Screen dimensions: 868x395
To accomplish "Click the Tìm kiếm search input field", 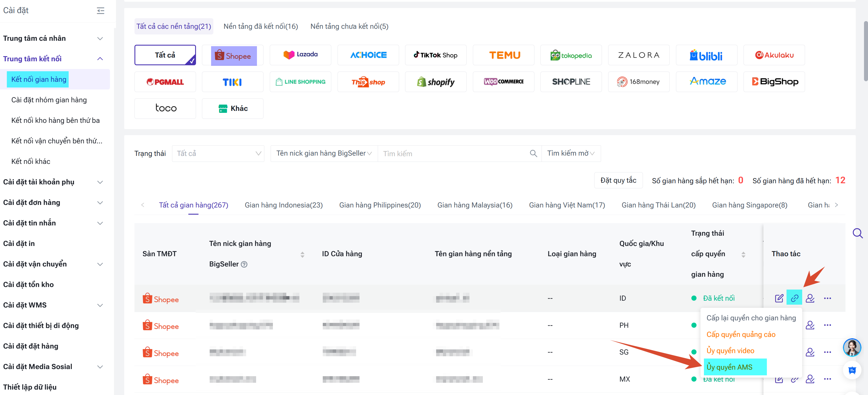I will [x=454, y=154].
